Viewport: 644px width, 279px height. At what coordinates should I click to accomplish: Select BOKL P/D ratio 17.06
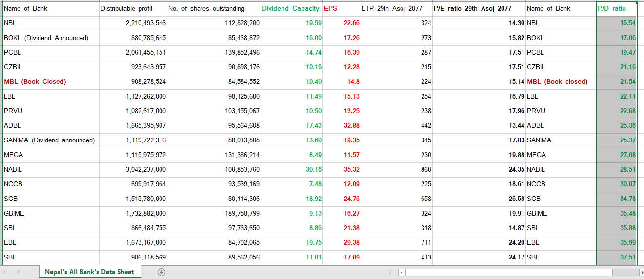click(x=617, y=38)
